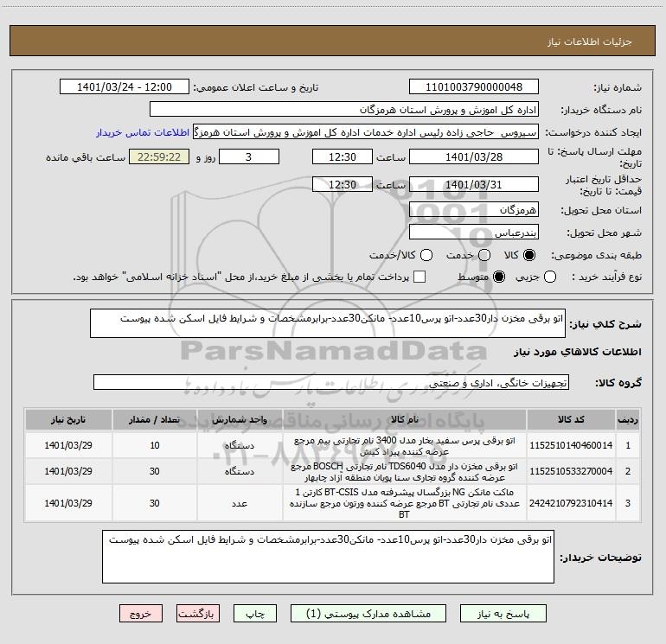Click date 1401/03/29 in row 1
The image size is (666, 644).
pos(68,445)
